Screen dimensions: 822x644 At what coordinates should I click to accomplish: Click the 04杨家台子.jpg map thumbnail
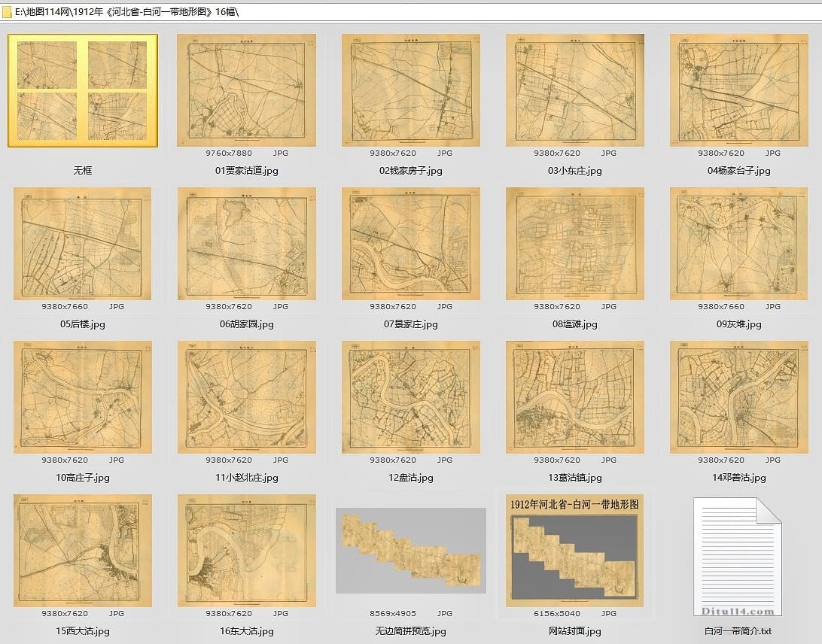[738, 90]
